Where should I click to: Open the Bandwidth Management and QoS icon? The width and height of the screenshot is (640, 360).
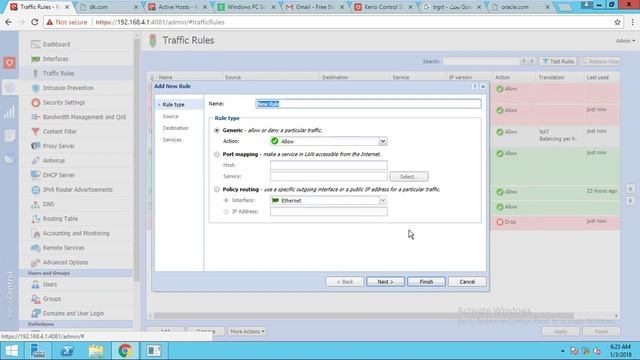click(36, 117)
